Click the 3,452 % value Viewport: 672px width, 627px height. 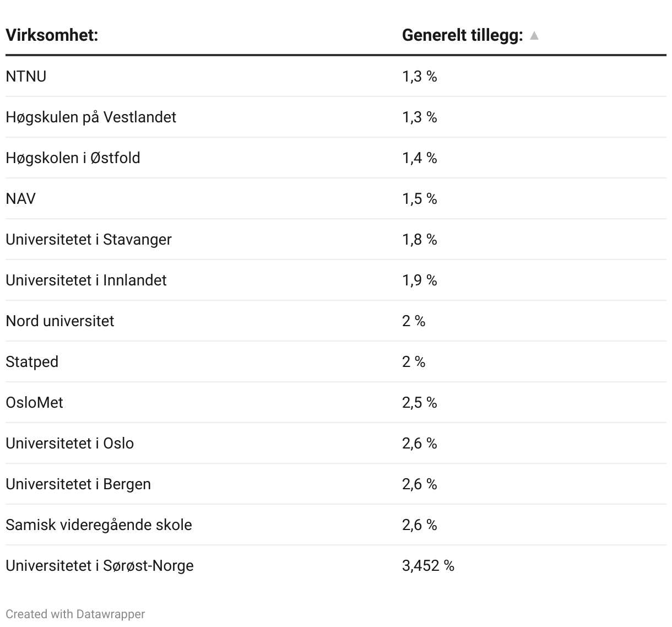[428, 565]
